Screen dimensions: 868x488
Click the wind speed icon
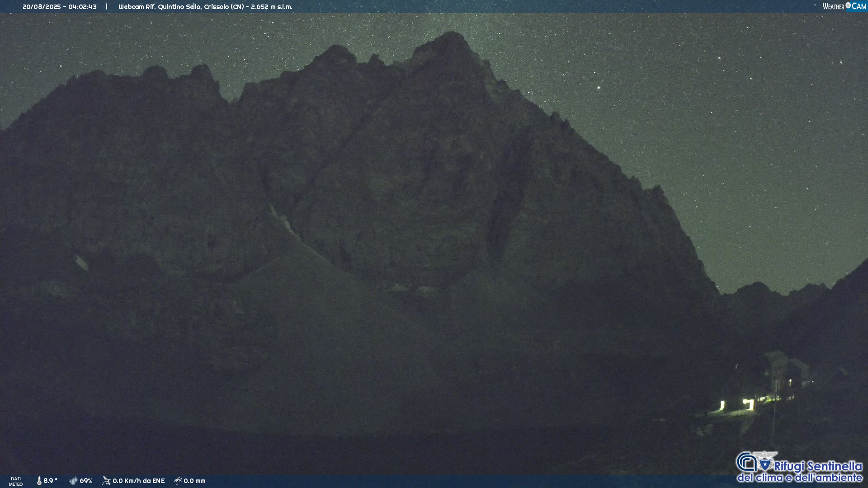point(107,481)
